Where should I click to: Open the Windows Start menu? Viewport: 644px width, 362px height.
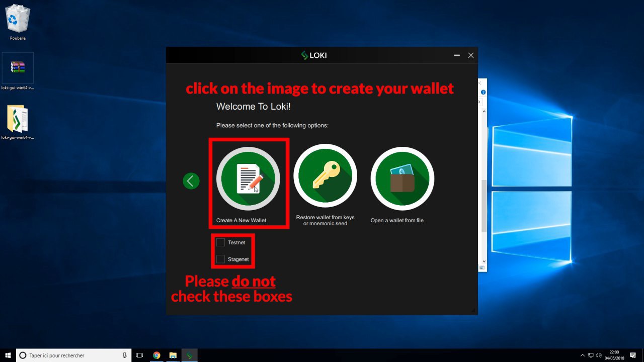[8, 355]
